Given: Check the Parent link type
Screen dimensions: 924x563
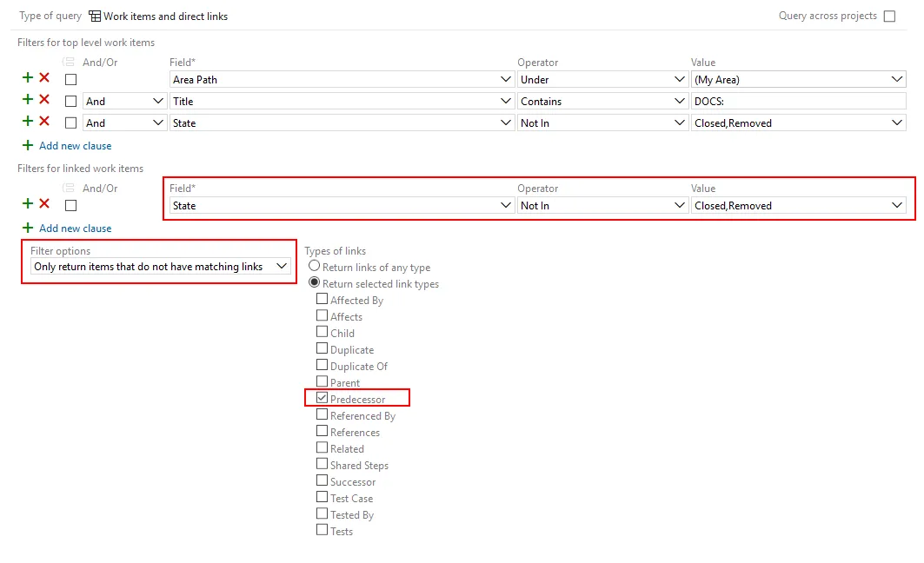Looking at the screenshot, I should point(322,381).
